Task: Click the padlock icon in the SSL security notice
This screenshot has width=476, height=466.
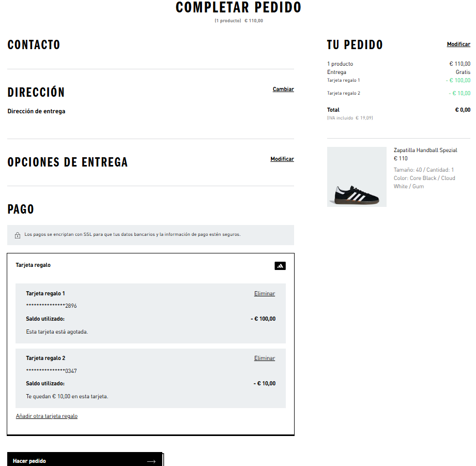Action: tap(17, 234)
